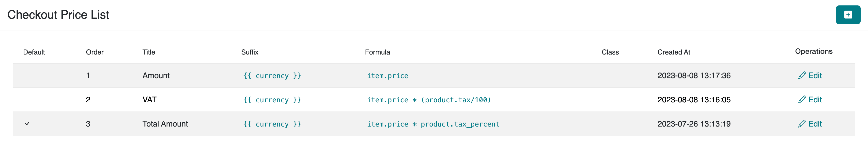Click the default checkmark on Total Amount row
Screen dimensions: 868x148
27,124
